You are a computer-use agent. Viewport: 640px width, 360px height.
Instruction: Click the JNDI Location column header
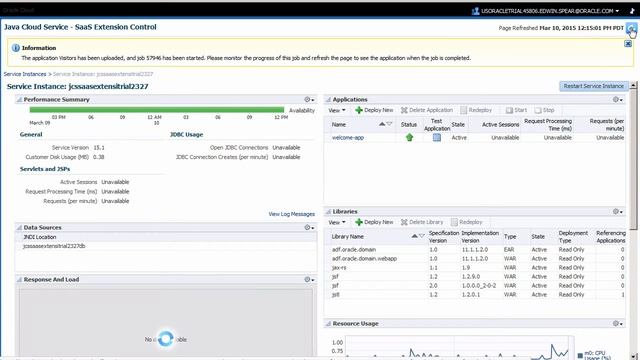point(40,237)
